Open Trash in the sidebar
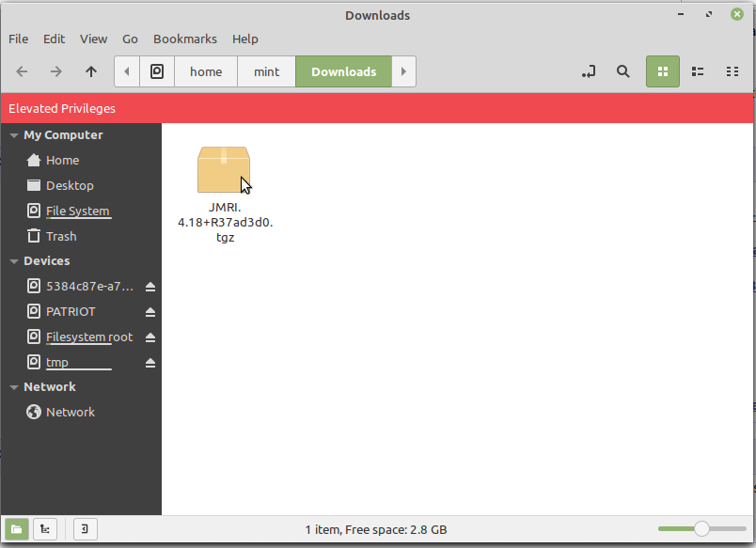The height and width of the screenshot is (548, 756). coord(61,236)
